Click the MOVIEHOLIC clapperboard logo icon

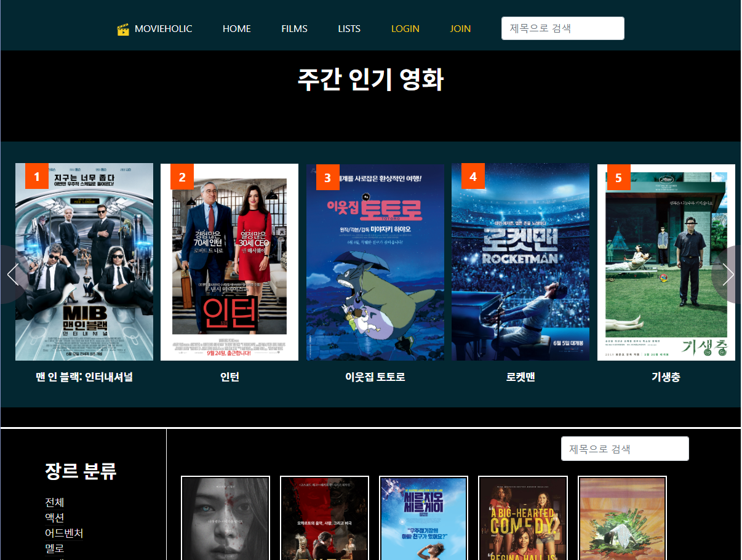(123, 29)
